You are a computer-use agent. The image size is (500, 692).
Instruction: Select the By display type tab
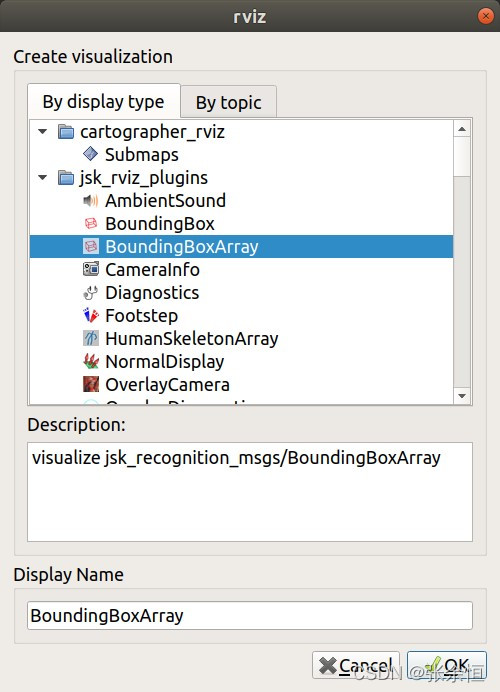pyautogui.click(x=104, y=101)
